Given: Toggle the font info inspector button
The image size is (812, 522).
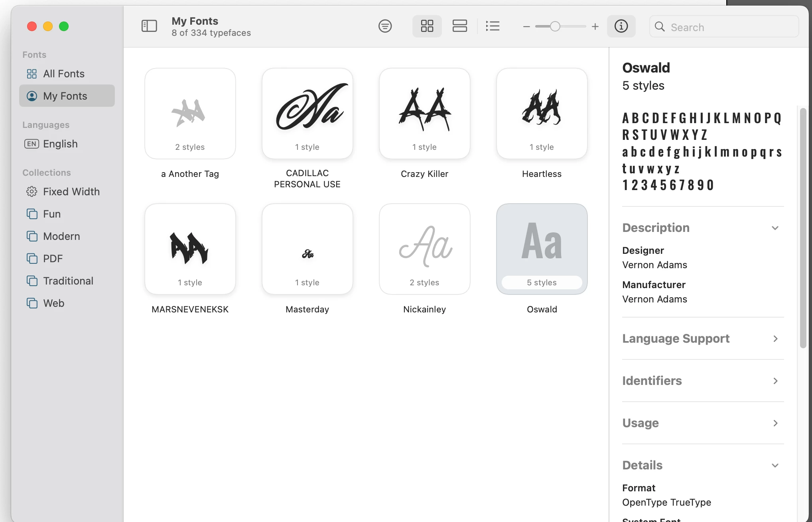Looking at the screenshot, I should click(621, 26).
